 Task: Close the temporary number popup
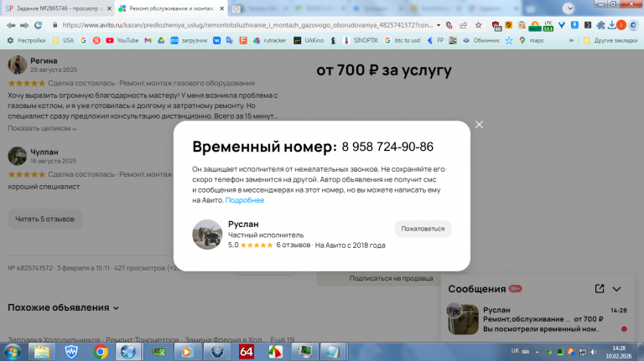(479, 125)
